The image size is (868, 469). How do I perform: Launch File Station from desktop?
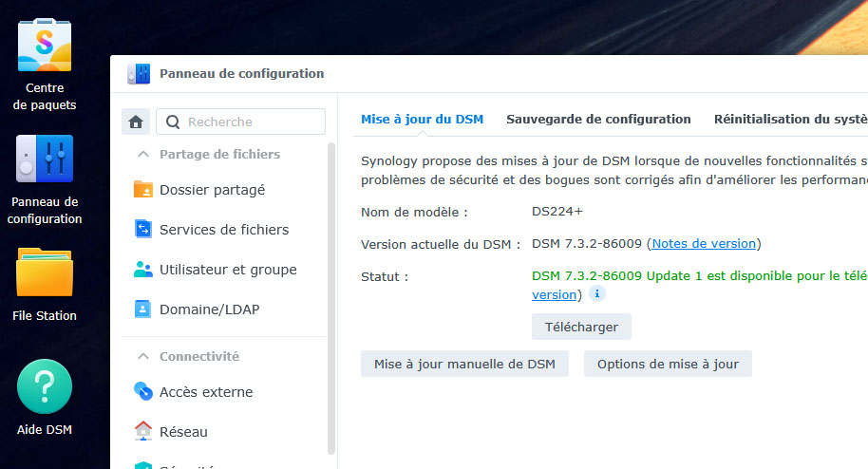coord(45,272)
